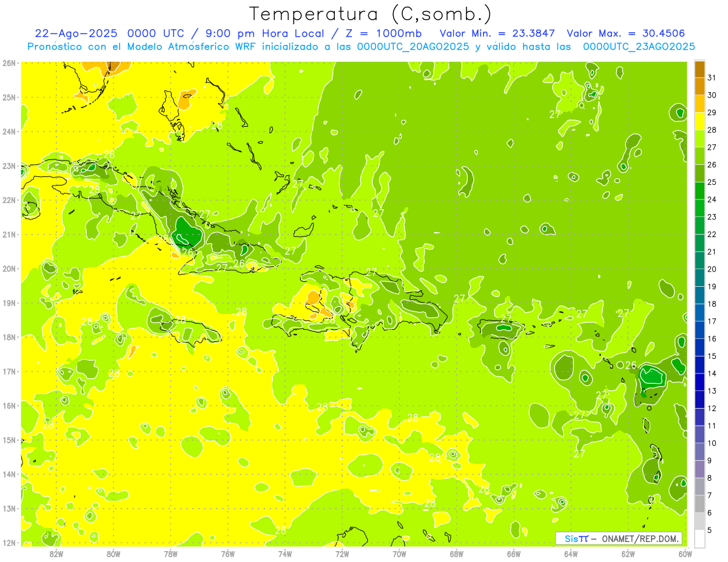
Task: Click the 'ONAMET/REP.DOM.' credit box
Action: pos(619,538)
